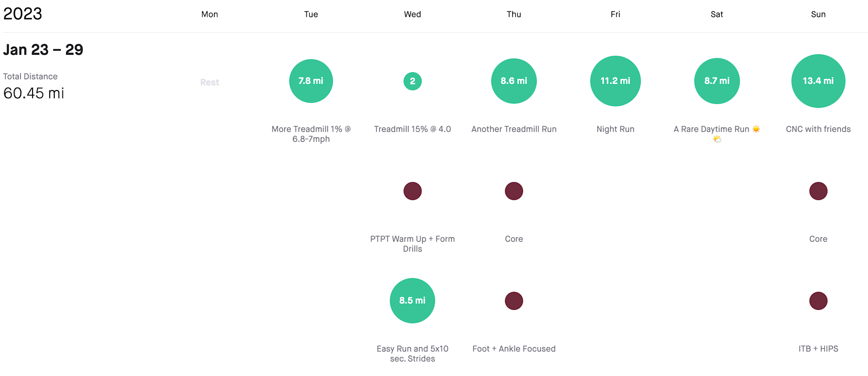Open A Rare Daytime Run link

pyautogui.click(x=711, y=129)
